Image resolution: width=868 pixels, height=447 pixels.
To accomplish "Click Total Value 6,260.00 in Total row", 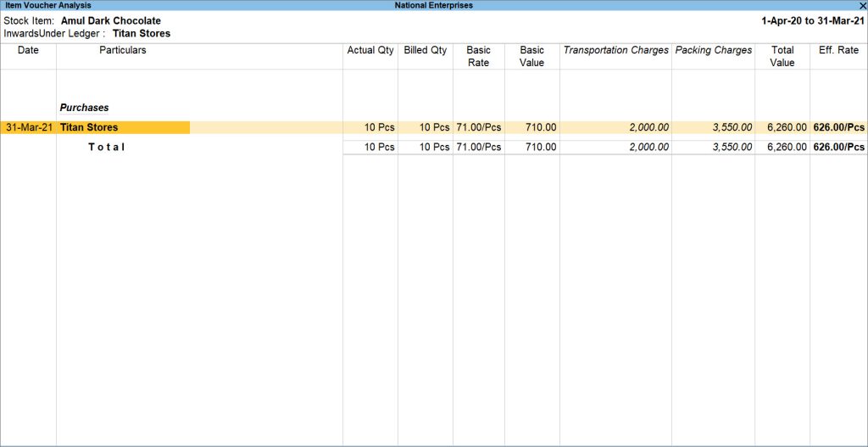I will [787, 148].
